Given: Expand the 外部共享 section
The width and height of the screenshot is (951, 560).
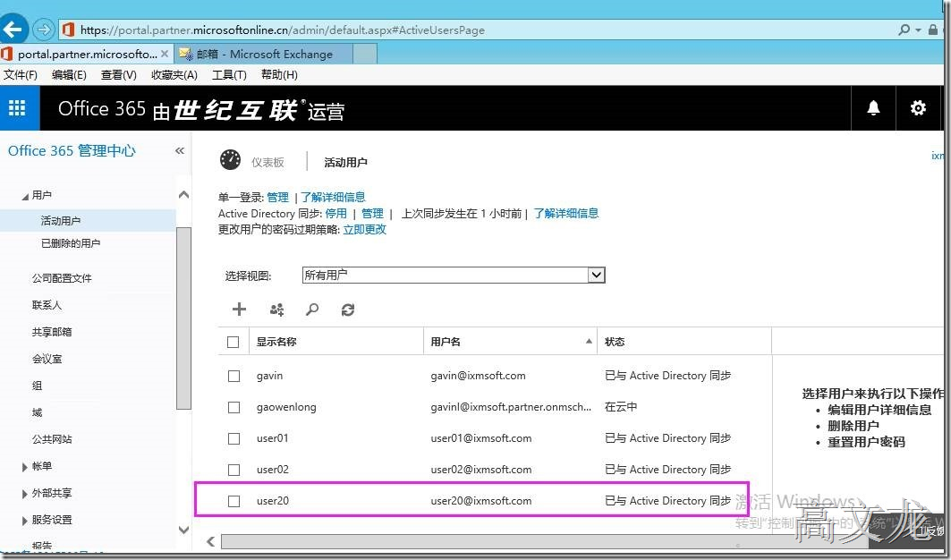Looking at the screenshot, I should (25, 493).
